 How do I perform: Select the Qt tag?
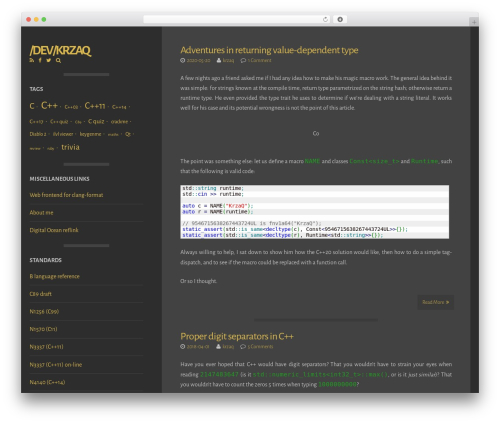tap(128, 134)
